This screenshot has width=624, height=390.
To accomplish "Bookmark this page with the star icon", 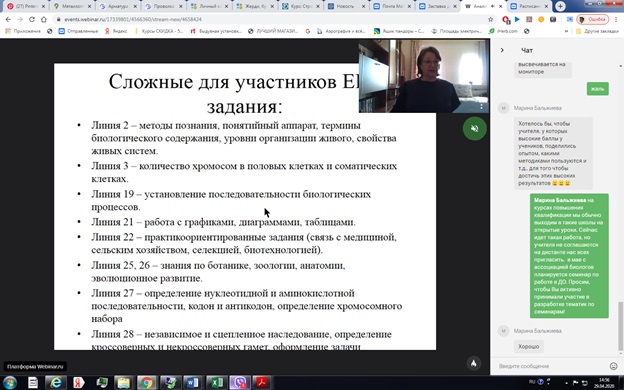I will click(x=491, y=19).
